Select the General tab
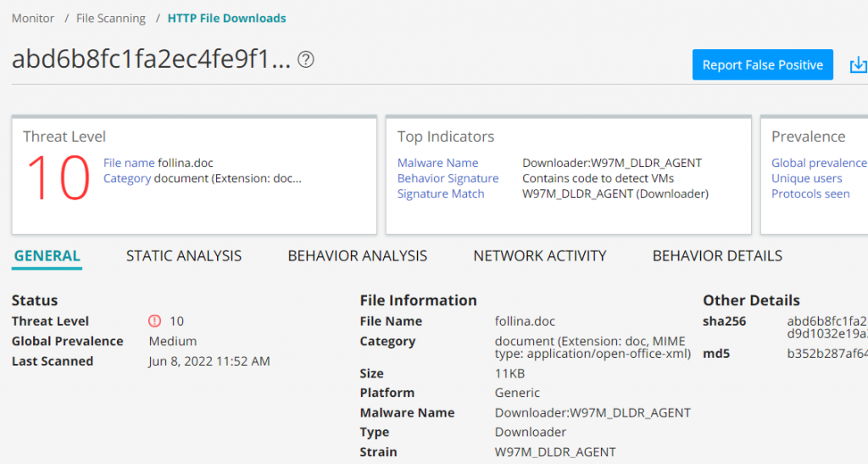 click(x=47, y=256)
